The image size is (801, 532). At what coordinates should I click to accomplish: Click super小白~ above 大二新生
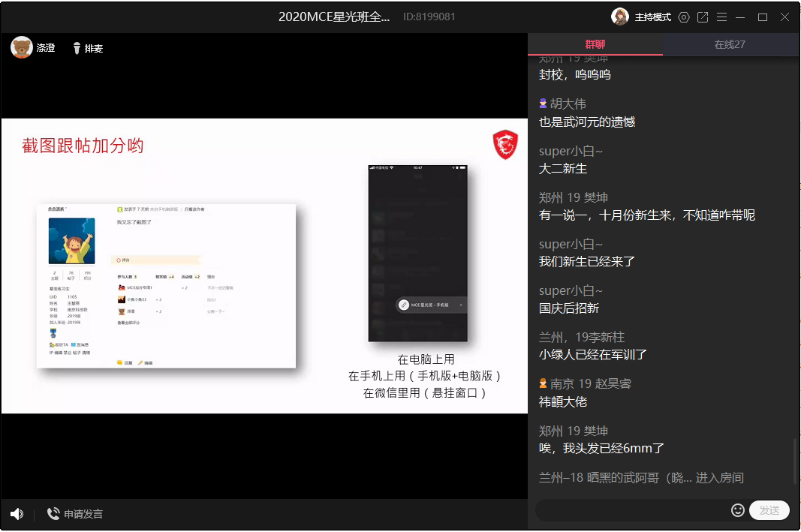tap(571, 151)
